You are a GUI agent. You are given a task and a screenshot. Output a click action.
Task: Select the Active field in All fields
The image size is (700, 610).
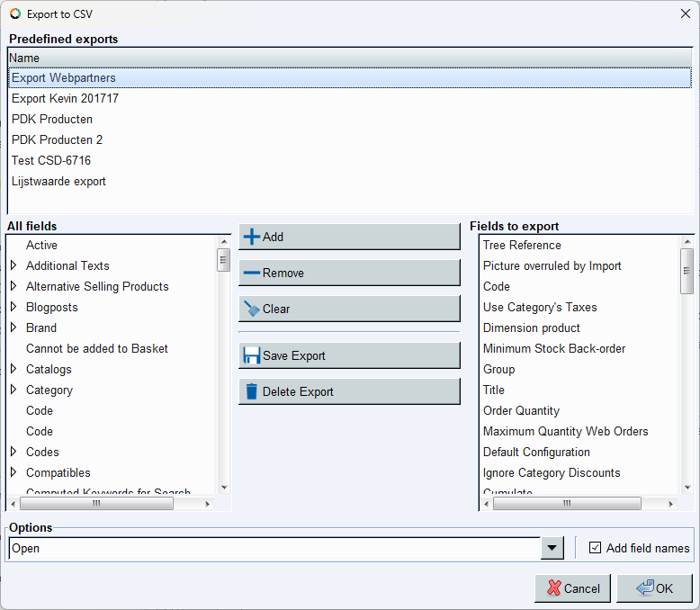[41, 245]
